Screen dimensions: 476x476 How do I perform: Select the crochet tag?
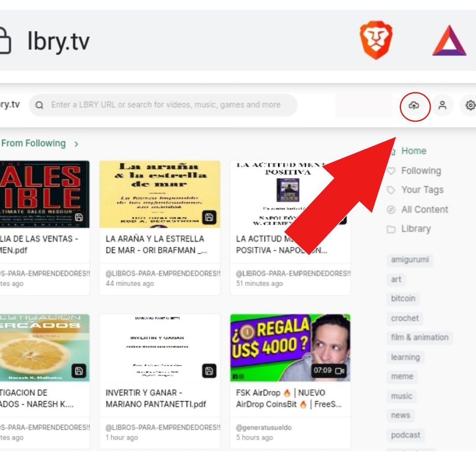click(405, 318)
